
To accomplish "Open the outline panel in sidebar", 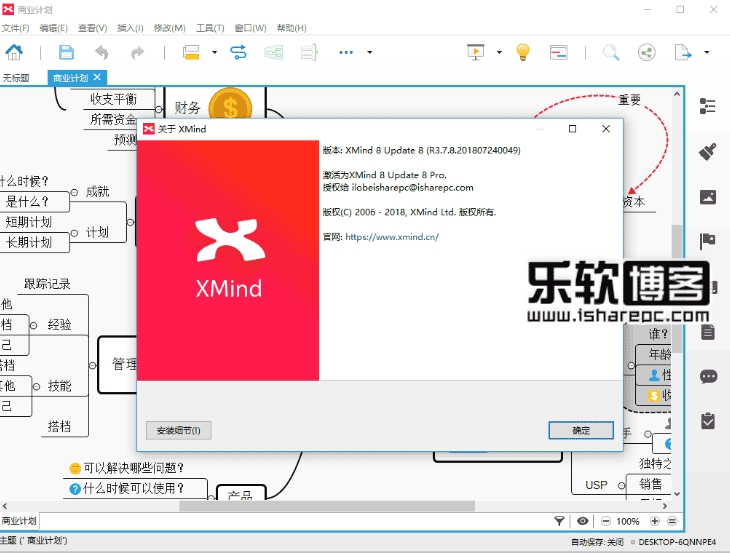I will (x=708, y=106).
